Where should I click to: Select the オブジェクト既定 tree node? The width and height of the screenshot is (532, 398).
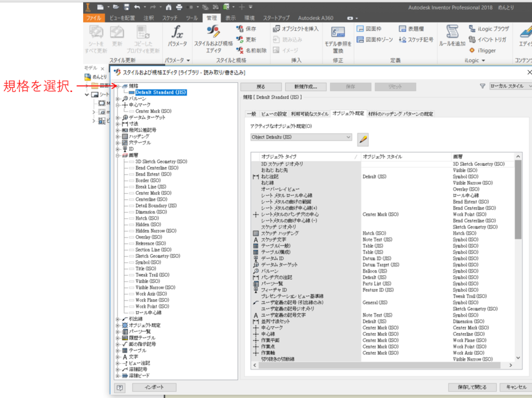tap(144, 325)
